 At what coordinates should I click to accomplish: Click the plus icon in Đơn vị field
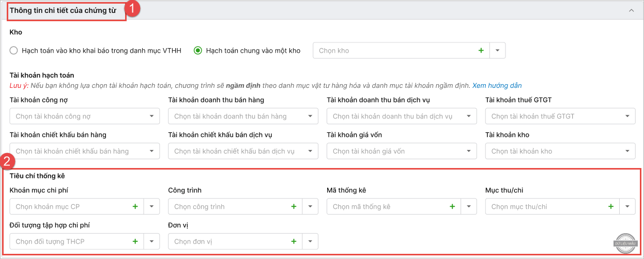(294, 241)
